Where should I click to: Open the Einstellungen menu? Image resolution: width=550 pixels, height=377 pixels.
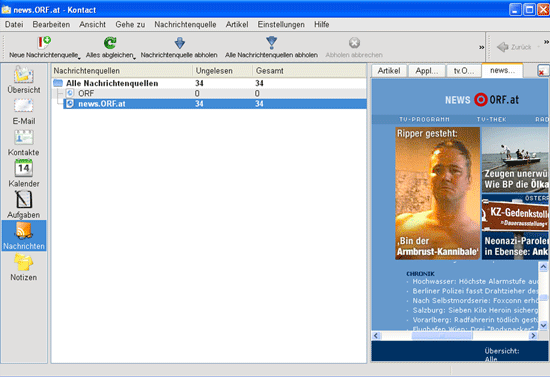point(281,25)
